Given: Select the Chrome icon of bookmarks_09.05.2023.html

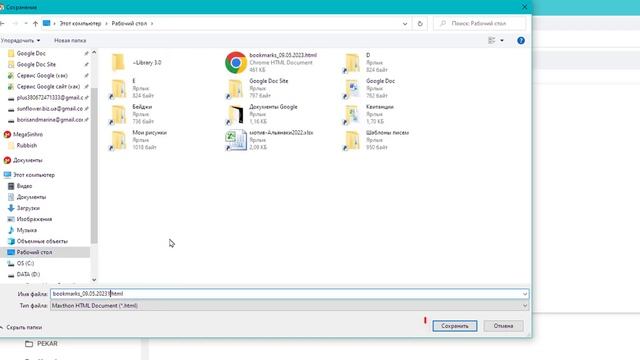Looking at the screenshot, I should point(236,62).
